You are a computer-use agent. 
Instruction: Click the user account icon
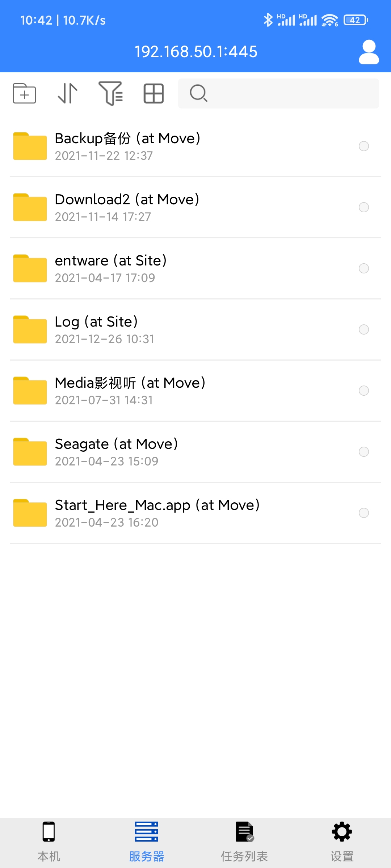pyautogui.click(x=369, y=52)
